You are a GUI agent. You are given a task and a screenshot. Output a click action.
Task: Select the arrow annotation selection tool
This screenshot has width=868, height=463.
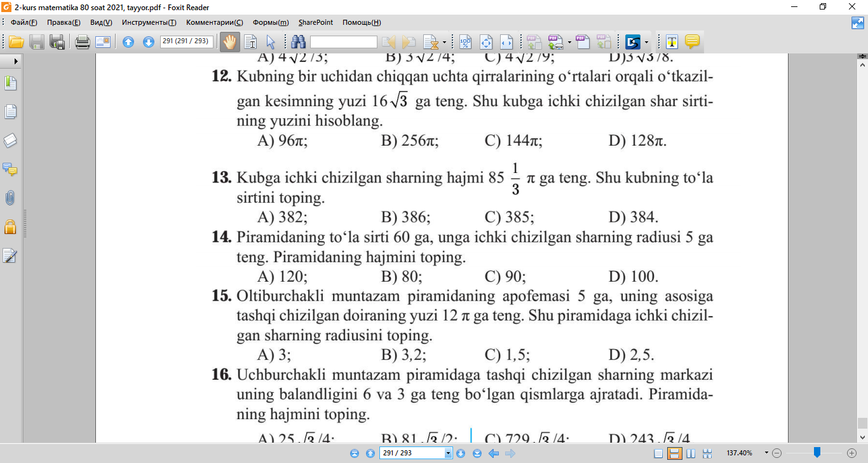pyautogui.click(x=270, y=43)
